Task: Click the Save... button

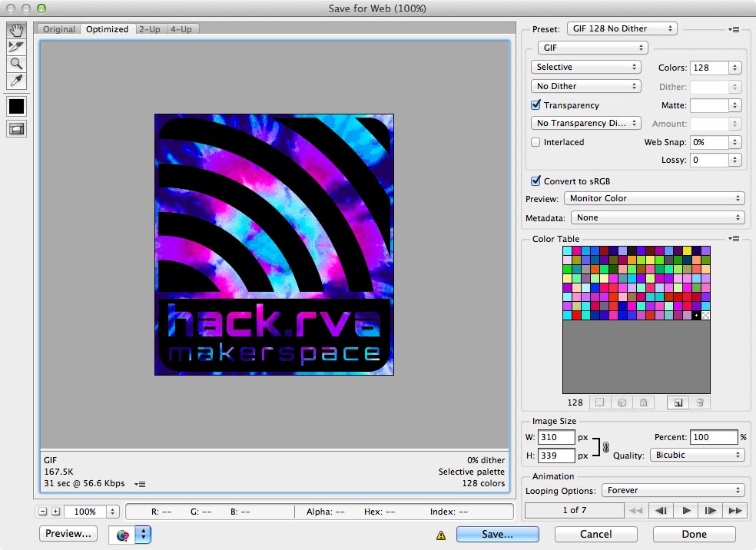Action: pyautogui.click(x=498, y=534)
